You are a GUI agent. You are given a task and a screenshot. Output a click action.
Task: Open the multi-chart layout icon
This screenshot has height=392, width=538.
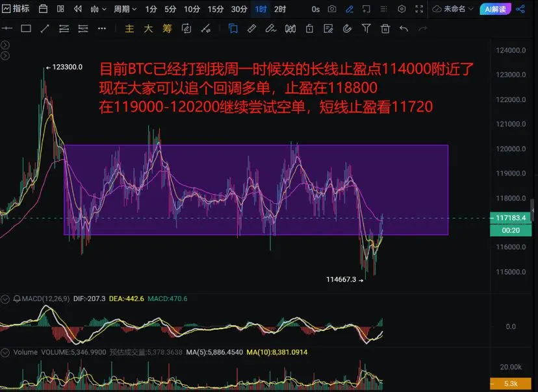coord(60,8)
